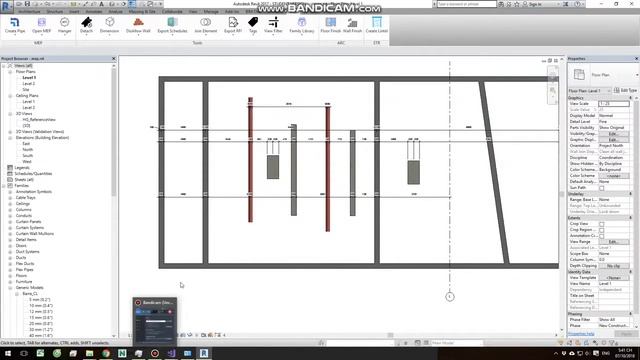Expand the Curtain Panels node

tap(10, 222)
